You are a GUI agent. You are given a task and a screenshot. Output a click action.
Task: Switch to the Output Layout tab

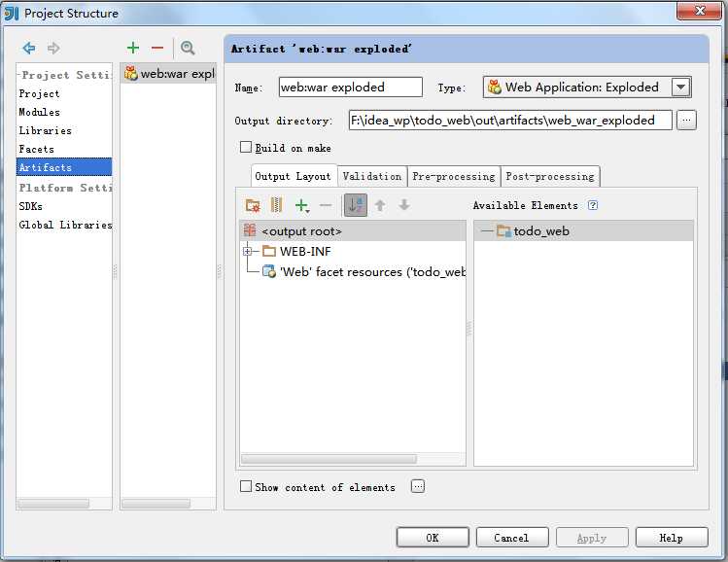coord(293,176)
